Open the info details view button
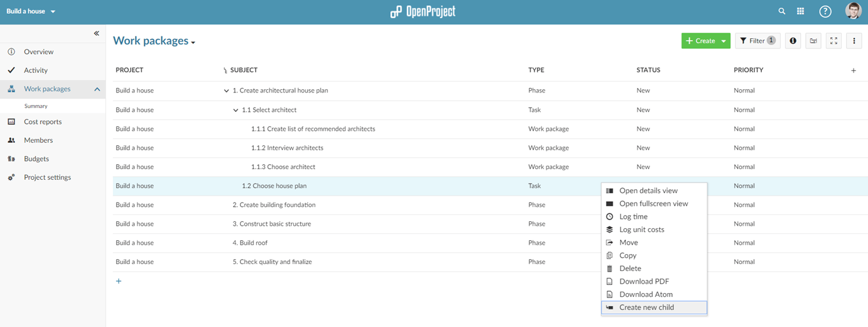Image resolution: width=868 pixels, height=327 pixels. coord(793,41)
